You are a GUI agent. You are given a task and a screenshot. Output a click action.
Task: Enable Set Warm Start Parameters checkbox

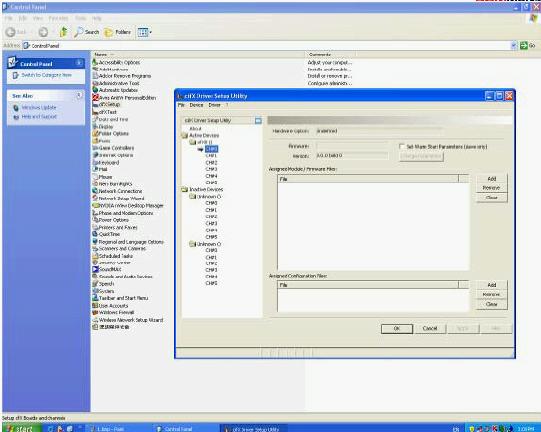click(x=402, y=146)
